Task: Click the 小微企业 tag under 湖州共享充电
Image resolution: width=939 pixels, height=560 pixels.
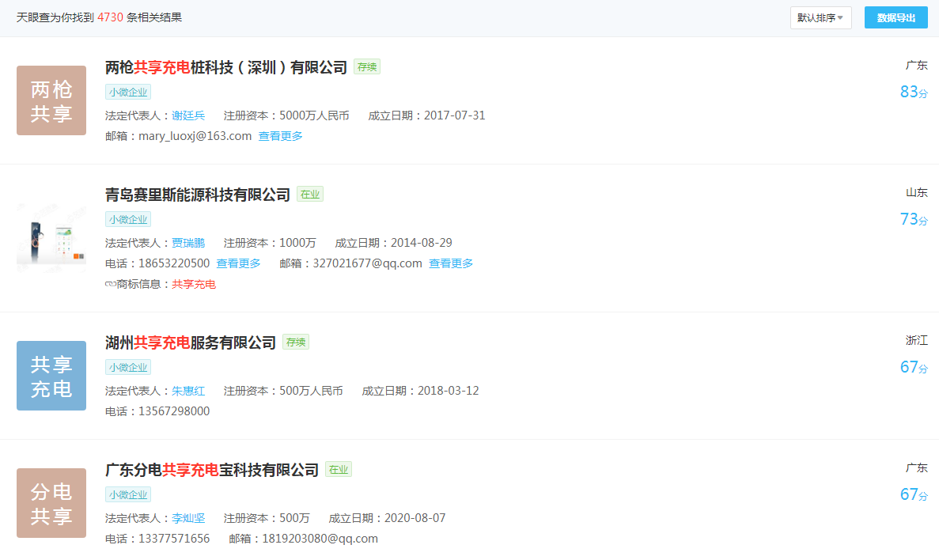Action: tap(128, 368)
